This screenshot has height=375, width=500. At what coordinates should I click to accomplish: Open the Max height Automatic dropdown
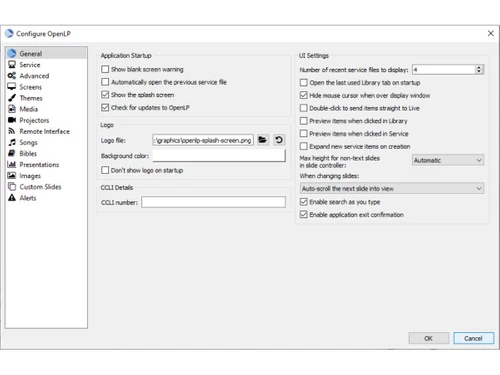pyautogui.click(x=448, y=160)
